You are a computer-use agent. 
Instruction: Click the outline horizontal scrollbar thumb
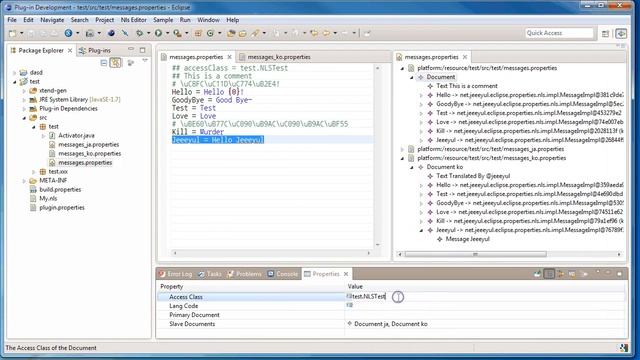tap(475, 254)
